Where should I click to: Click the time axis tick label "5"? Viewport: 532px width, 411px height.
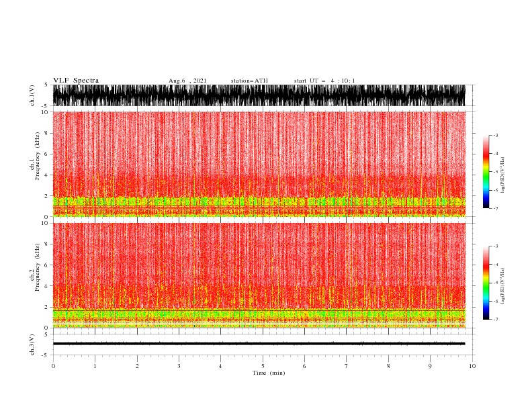tap(263, 366)
